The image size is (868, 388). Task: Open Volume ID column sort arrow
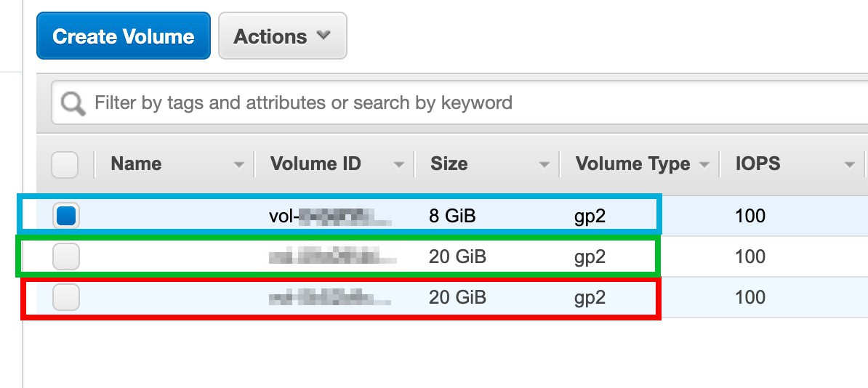tap(398, 164)
